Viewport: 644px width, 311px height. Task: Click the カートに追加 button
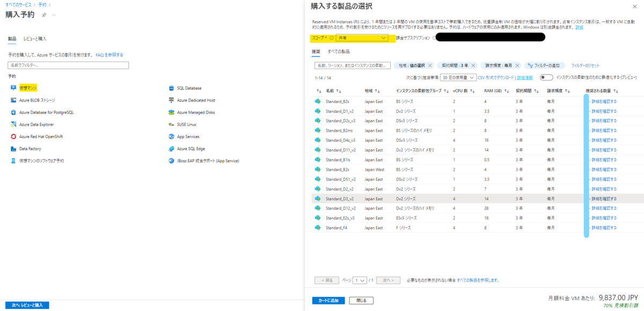pyautogui.click(x=329, y=300)
